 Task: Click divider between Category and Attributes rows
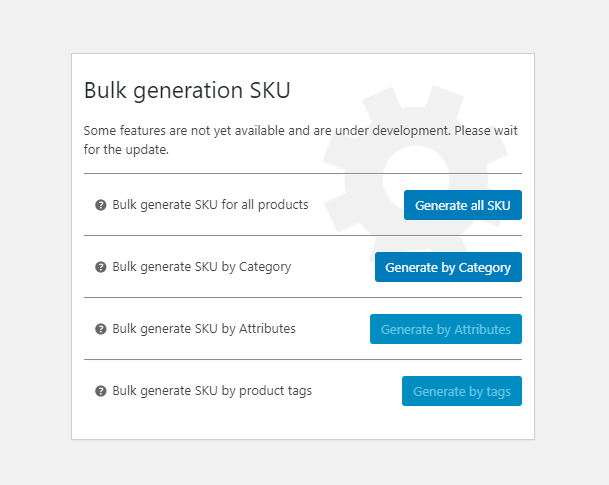point(303,297)
